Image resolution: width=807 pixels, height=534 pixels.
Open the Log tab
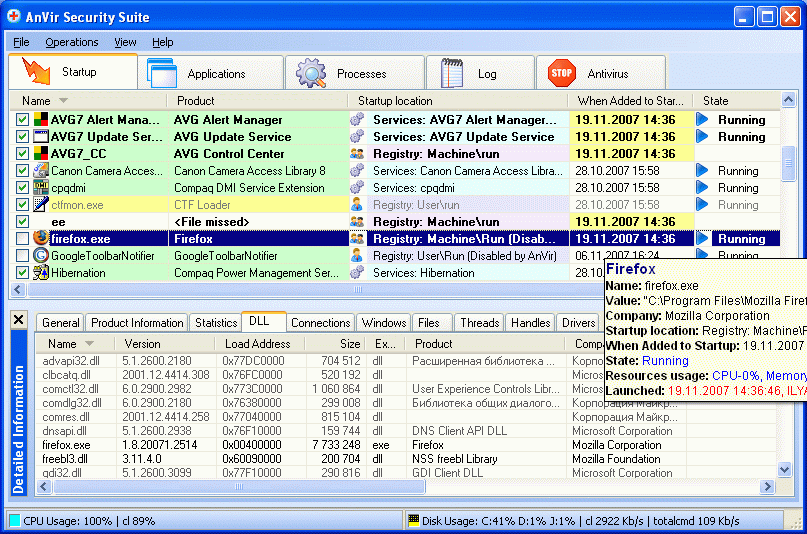[480, 73]
